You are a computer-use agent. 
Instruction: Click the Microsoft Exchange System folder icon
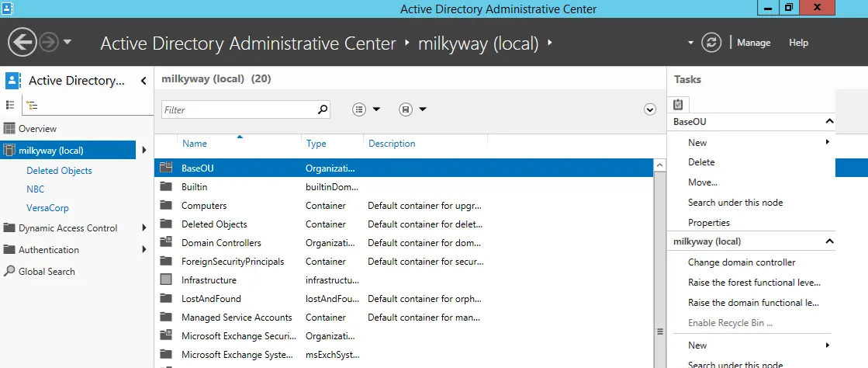[166, 354]
